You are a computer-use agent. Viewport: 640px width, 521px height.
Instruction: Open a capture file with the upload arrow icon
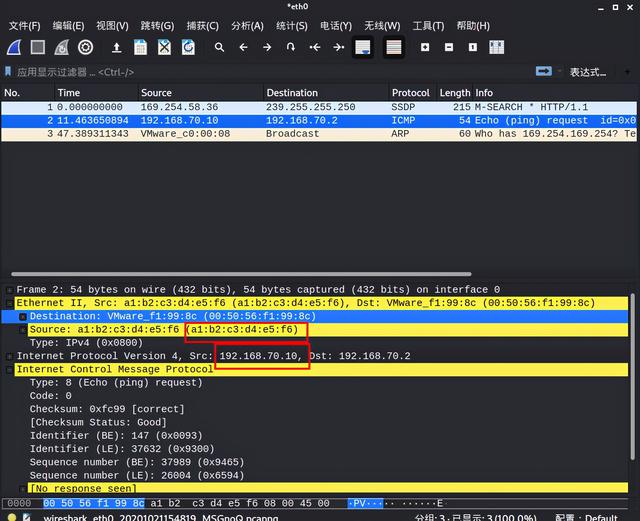117,47
